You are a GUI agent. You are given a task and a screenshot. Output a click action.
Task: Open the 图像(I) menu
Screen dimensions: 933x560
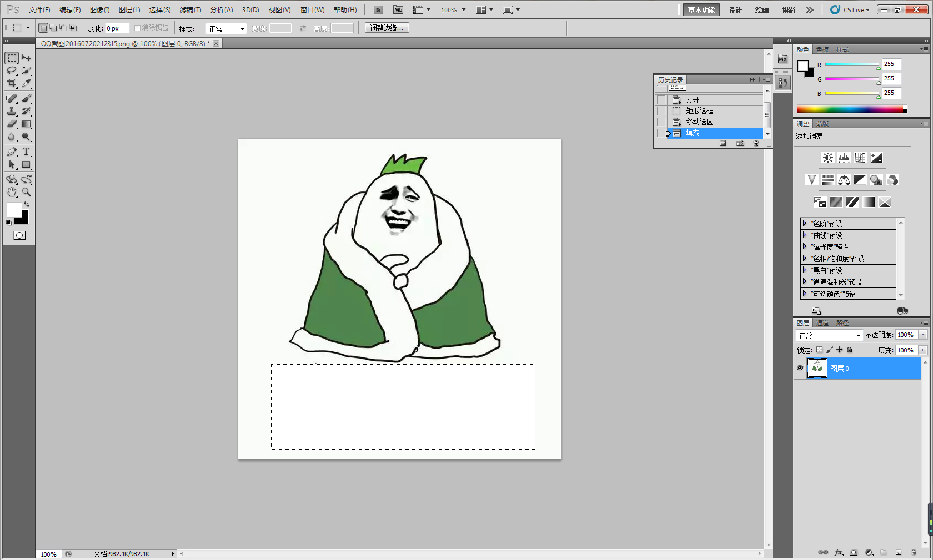(x=100, y=10)
